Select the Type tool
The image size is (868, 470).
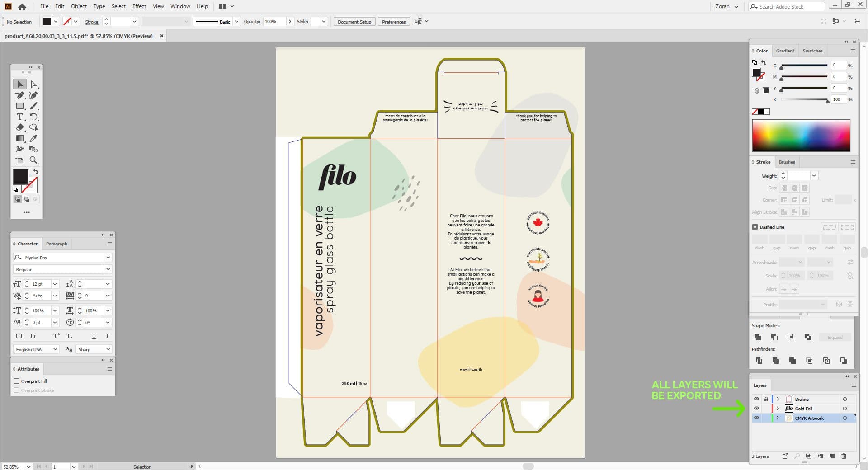(x=19, y=117)
